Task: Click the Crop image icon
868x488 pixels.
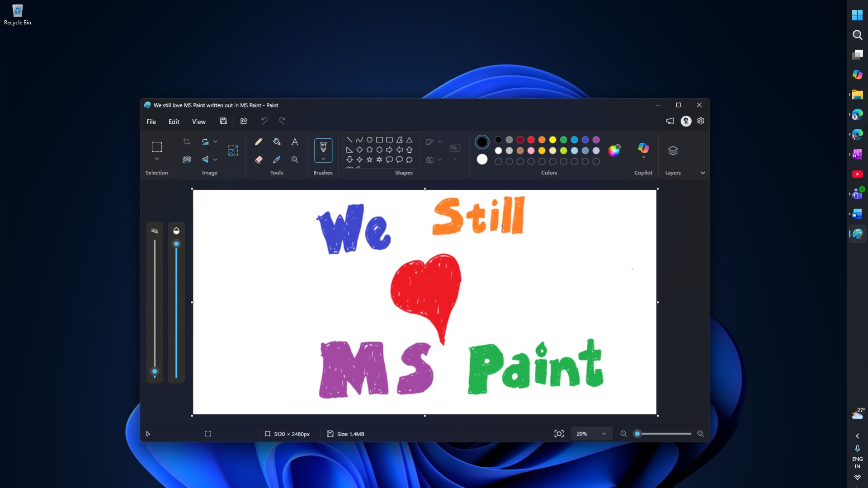Action: coord(187,142)
